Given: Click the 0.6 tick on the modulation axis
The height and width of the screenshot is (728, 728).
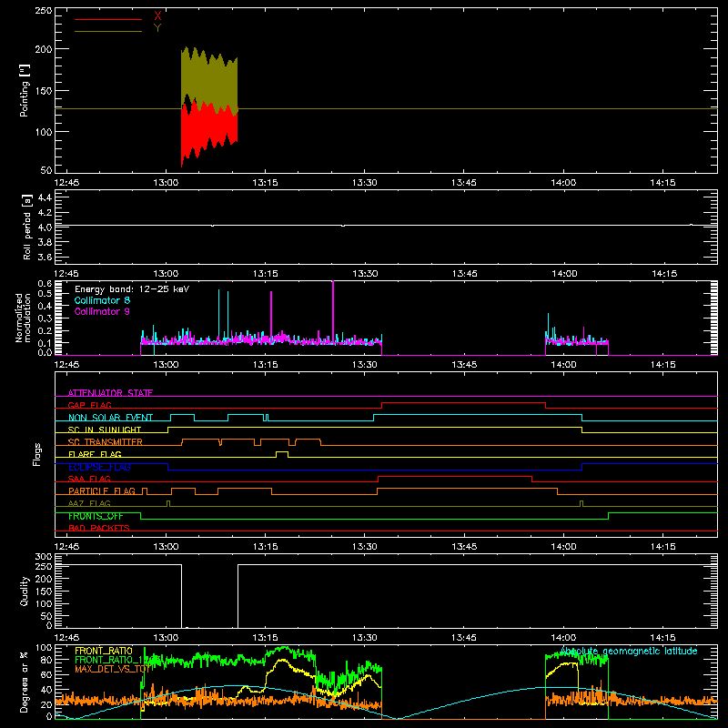Looking at the screenshot, I should point(45,283).
